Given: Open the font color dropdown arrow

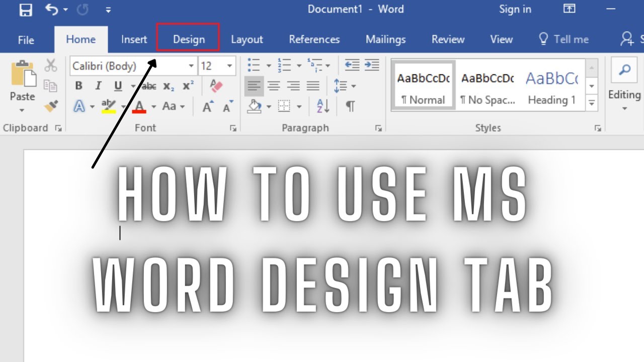Looking at the screenshot, I should pyautogui.click(x=153, y=107).
